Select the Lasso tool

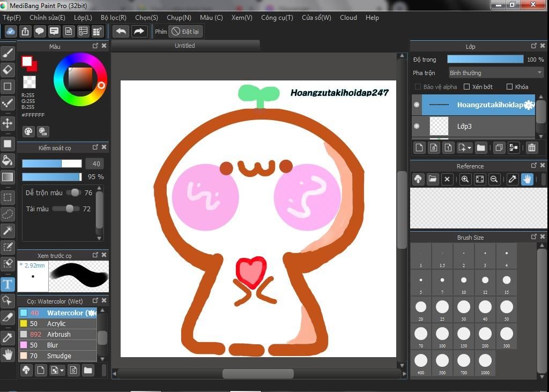point(8,213)
